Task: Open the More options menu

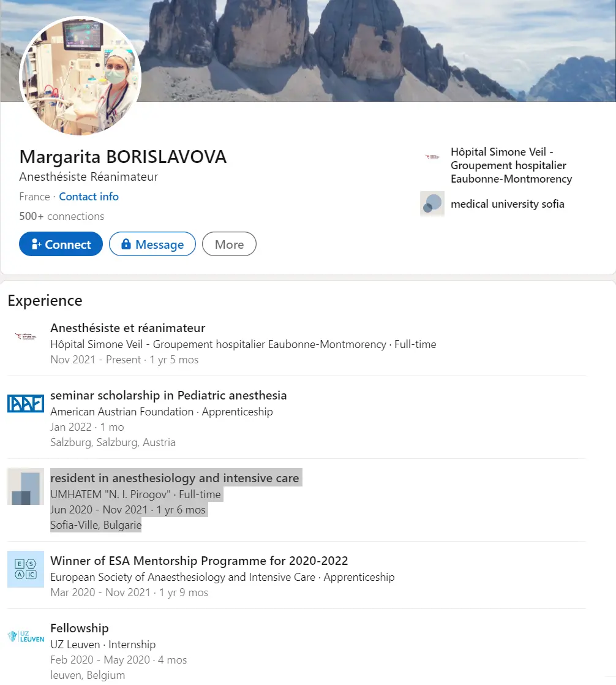Action: [x=229, y=244]
